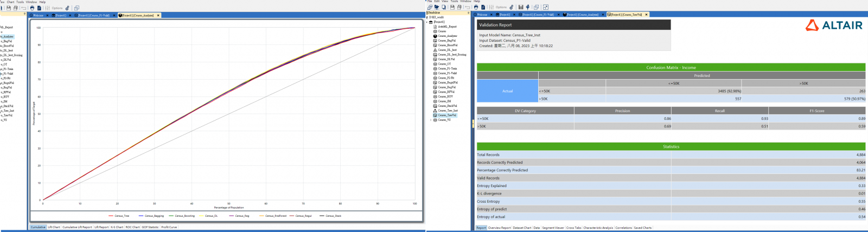Click the Census_Bagging blue legend swatch
This screenshot has height=232, width=868.
(141, 216)
